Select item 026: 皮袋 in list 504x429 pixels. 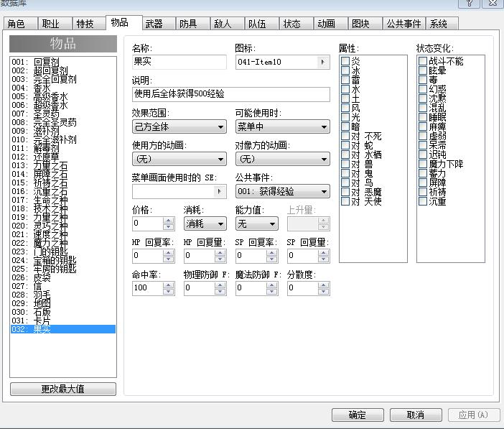pos(63,277)
